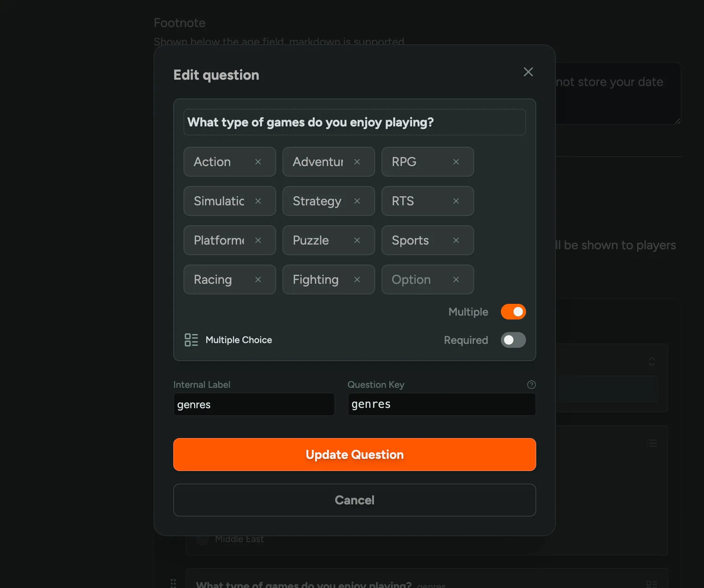
Task: Delete the Racing choice
Action: click(258, 279)
